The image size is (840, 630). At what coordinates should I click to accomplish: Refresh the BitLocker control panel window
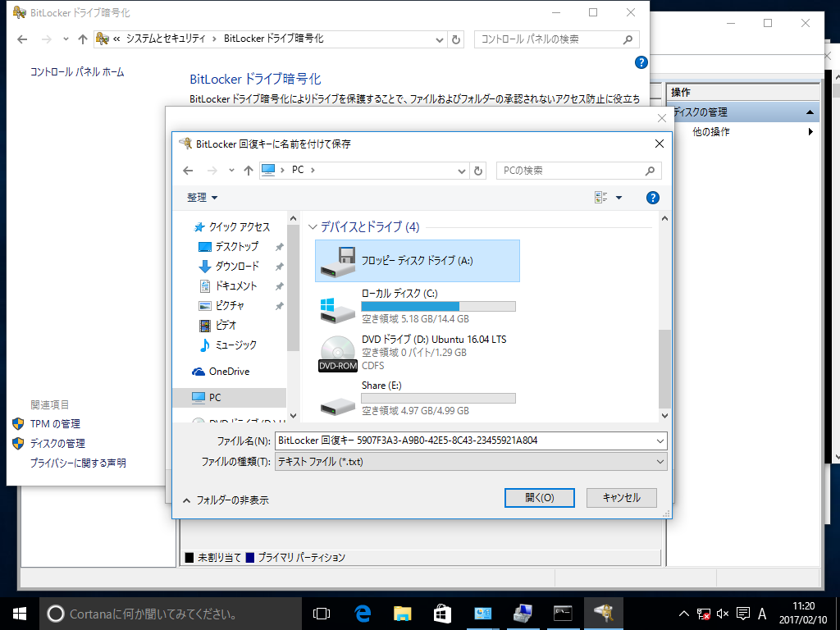point(455,39)
